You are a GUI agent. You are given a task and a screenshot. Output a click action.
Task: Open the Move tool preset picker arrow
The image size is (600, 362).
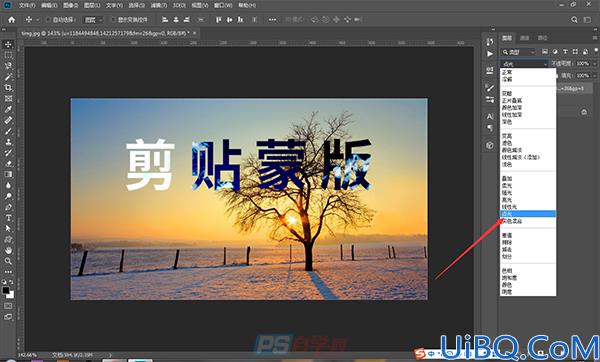(38, 20)
